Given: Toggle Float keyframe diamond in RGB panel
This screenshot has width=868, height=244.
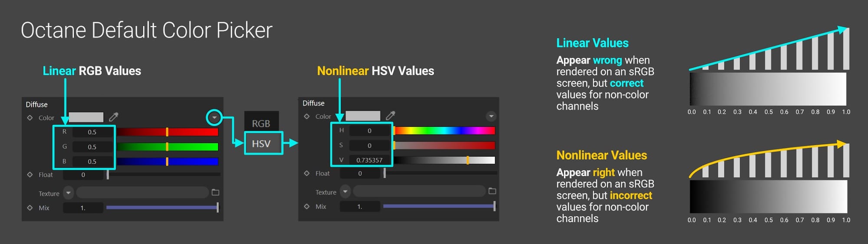Looking at the screenshot, I should pyautogui.click(x=30, y=175).
